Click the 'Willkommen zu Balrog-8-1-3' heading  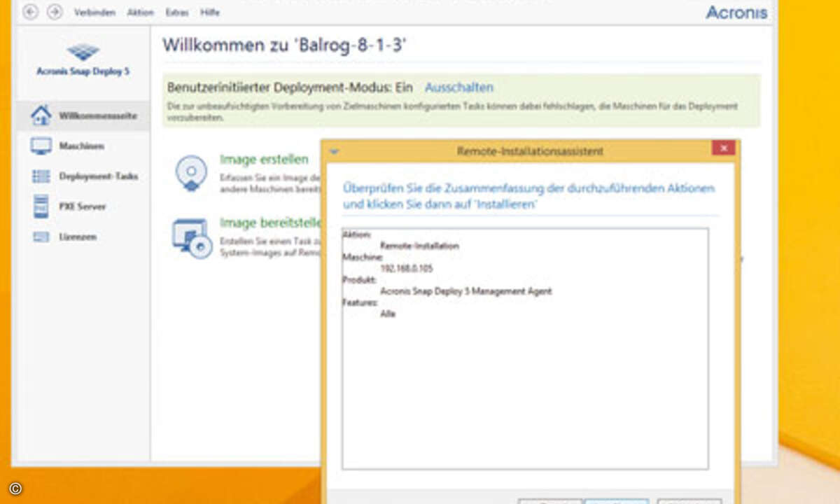click(285, 46)
